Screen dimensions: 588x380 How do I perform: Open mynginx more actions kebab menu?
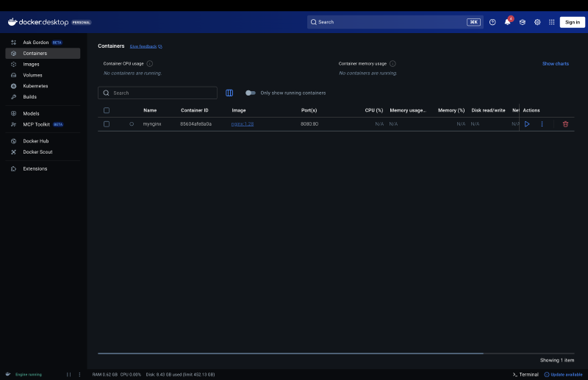[542, 123]
